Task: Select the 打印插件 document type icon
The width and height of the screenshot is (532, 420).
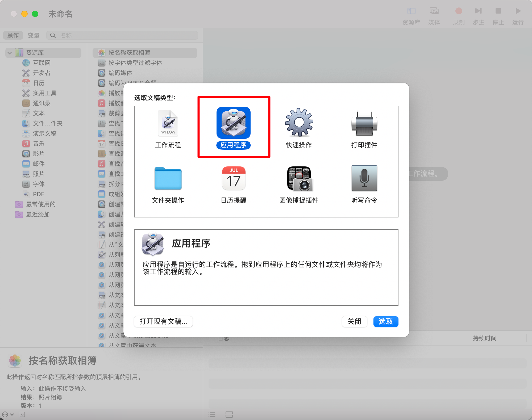Action: [x=364, y=123]
